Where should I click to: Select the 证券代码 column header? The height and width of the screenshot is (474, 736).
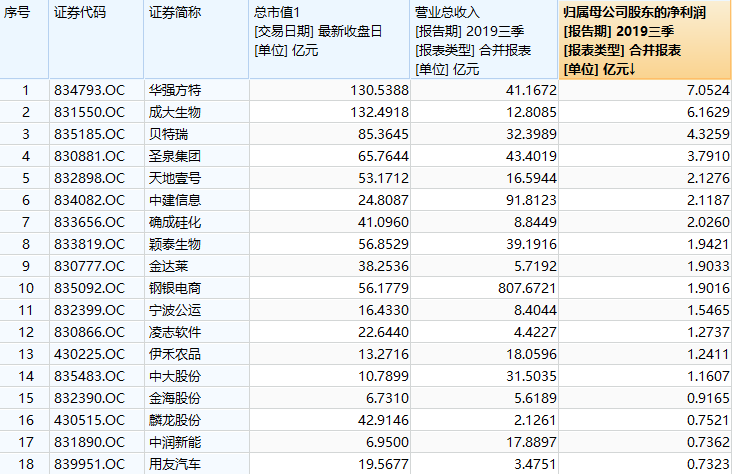pyautogui.click(x=96, y=39)
